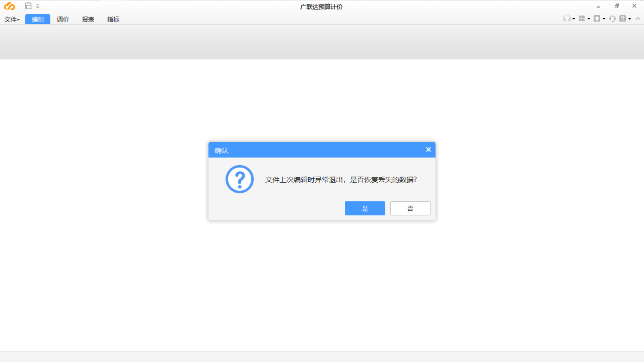Viewport: 644px width, 362px height.
Task: Switch to the 指标 tab
Action: (113, 19)
